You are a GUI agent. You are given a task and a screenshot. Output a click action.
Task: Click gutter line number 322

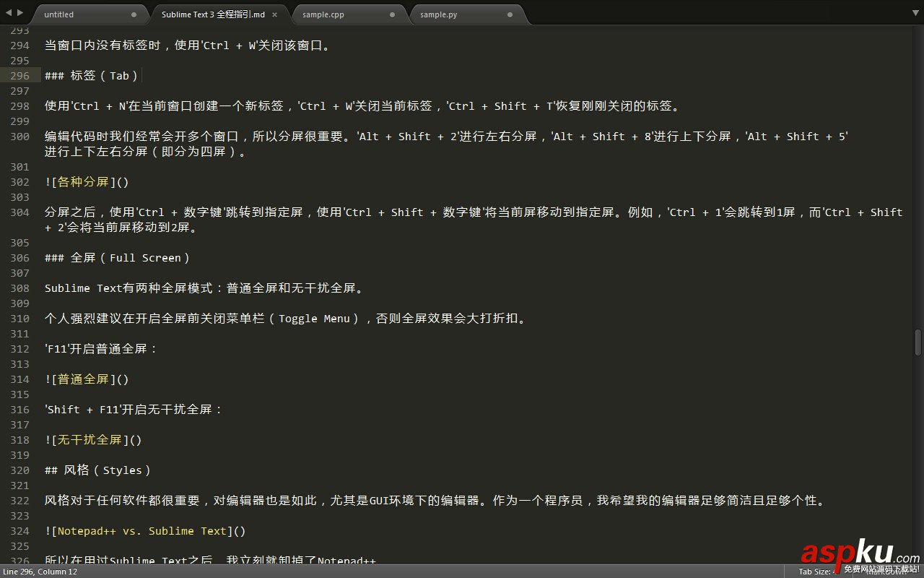click(19, 501)
